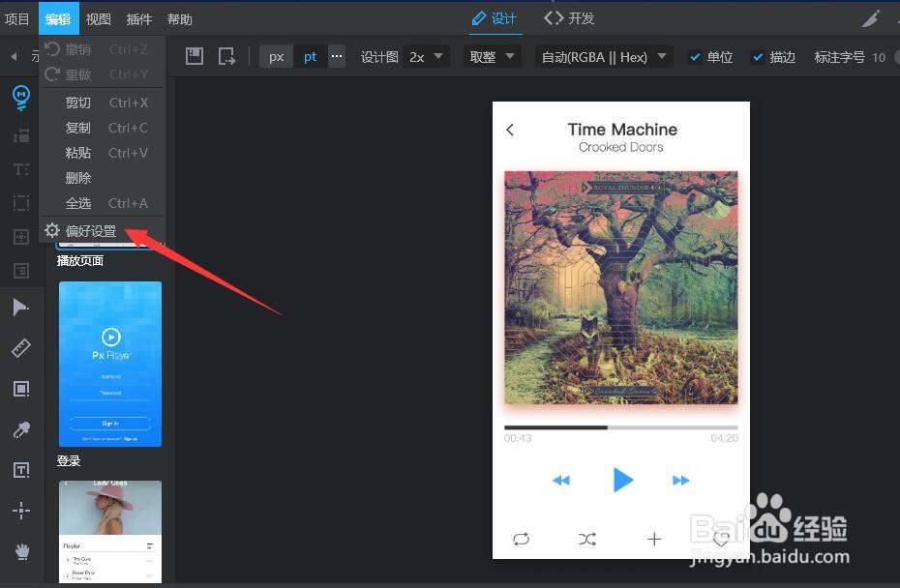
Task: Click the brush icon at top right
Action: (x=871, y=19)
